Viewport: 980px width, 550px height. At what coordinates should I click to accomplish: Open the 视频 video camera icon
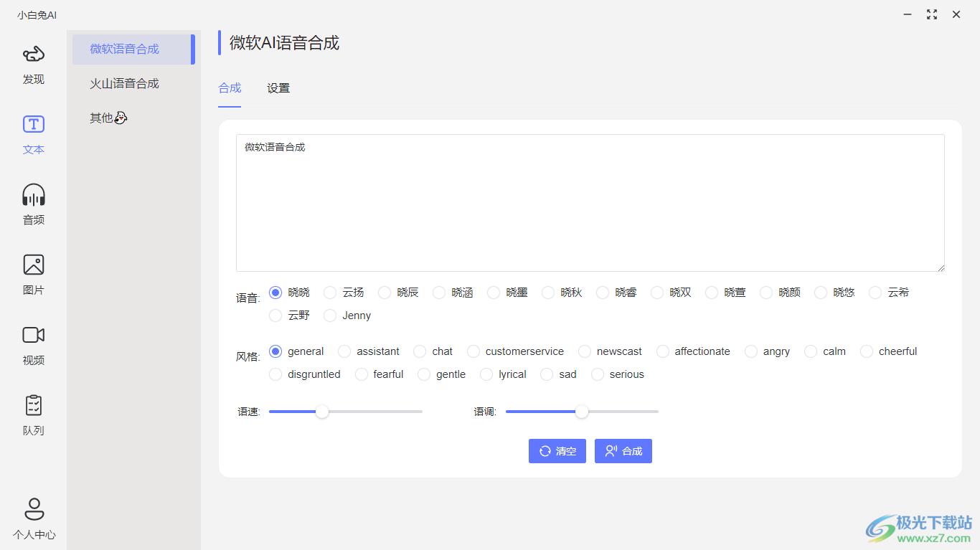point(34,335)
